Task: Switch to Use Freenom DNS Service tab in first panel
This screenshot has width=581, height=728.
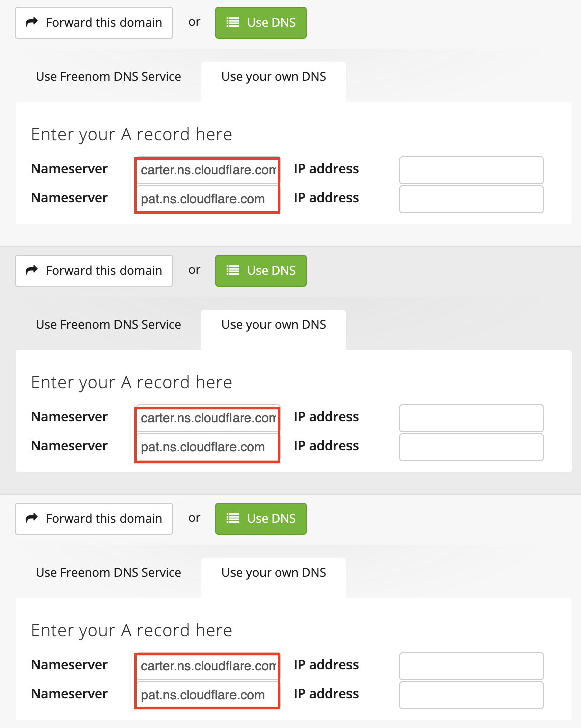Action: [x=108, y=77]
